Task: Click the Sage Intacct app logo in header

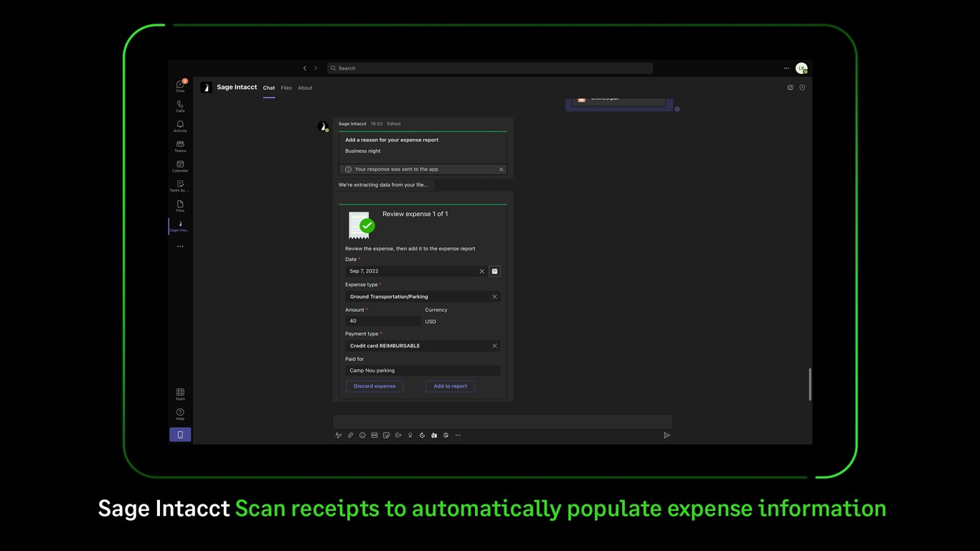Action: (207, 88)
